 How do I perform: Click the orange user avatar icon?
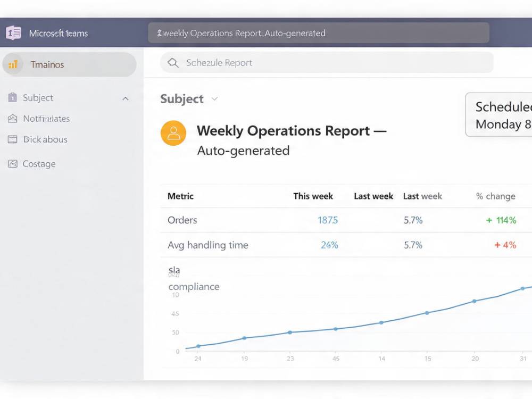point(173,133)
